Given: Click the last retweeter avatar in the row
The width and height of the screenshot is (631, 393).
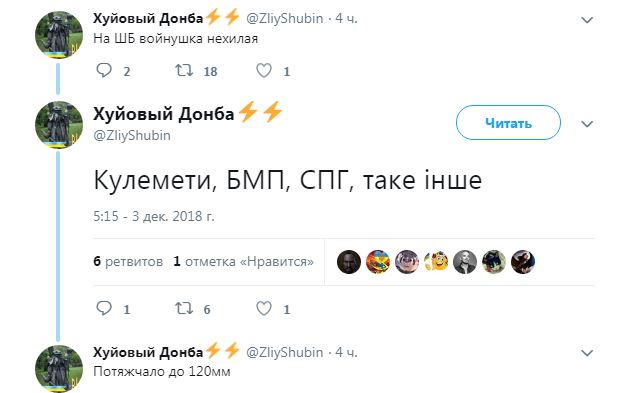Looking at the screenshot, I should point(523,262).
